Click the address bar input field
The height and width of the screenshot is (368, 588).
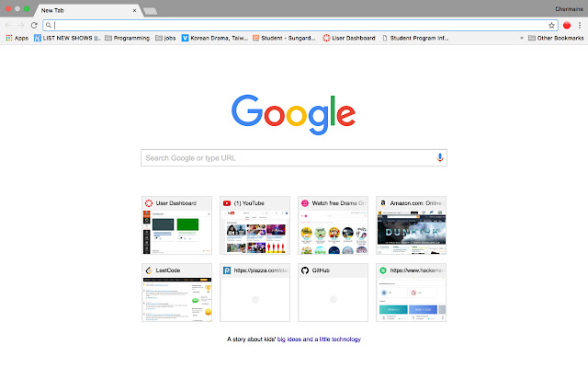tap(300, 25)
